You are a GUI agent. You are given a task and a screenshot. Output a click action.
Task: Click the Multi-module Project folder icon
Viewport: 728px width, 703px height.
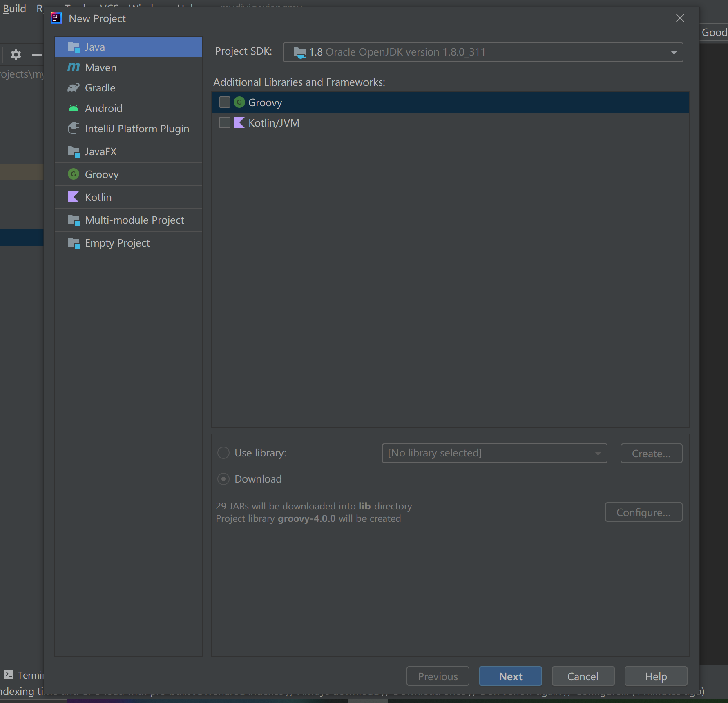pyautogui.click(x=74, y=220)
